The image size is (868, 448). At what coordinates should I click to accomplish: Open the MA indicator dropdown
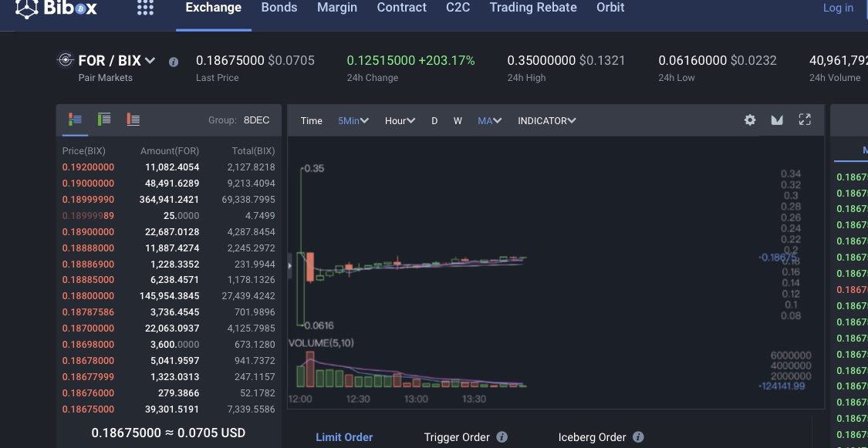(x=489, y=120)
